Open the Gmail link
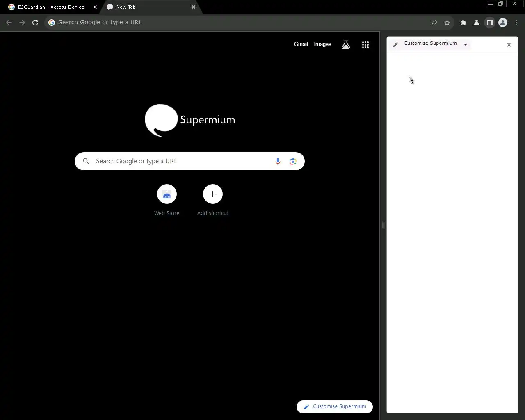Viewport: 525px width, 420px height. tap(301, 44)
